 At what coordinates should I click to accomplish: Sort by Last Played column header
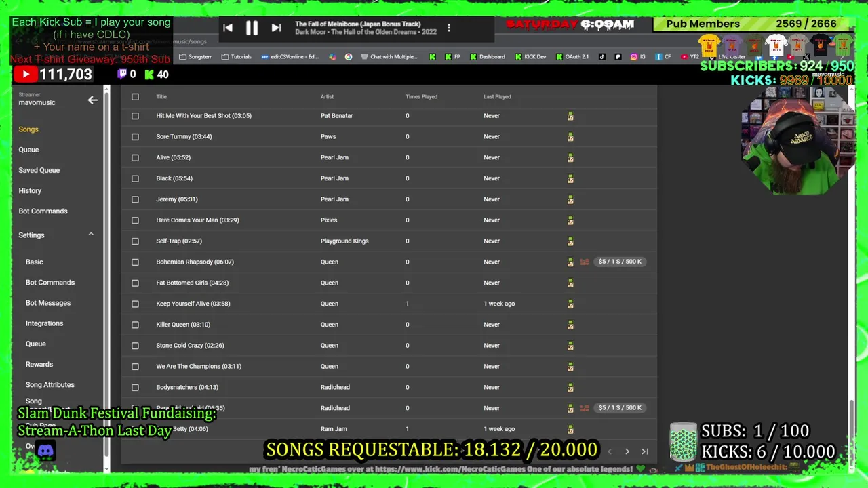(497, 97)
